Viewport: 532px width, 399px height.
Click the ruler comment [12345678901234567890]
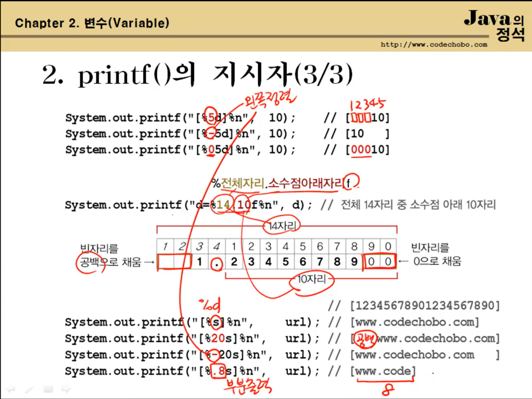425,306
